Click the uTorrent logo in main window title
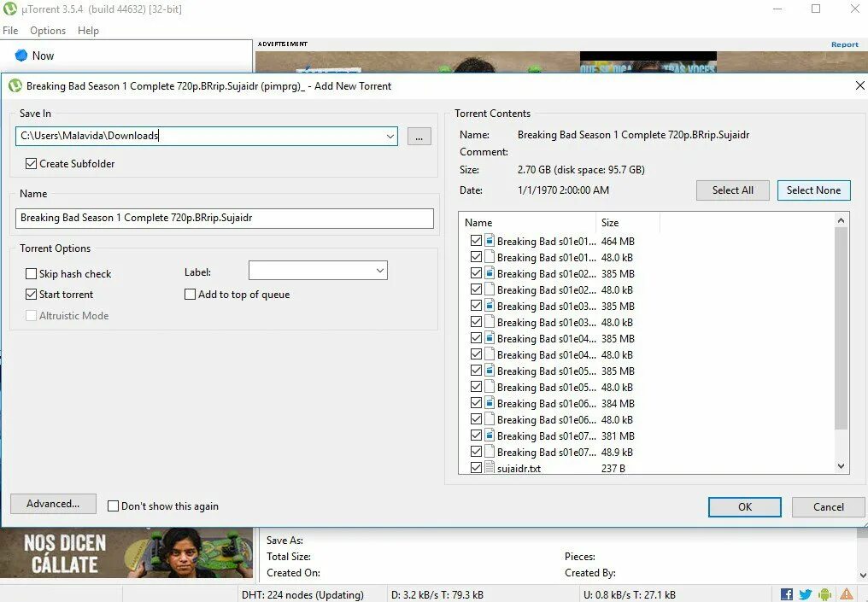 (10, 9)
